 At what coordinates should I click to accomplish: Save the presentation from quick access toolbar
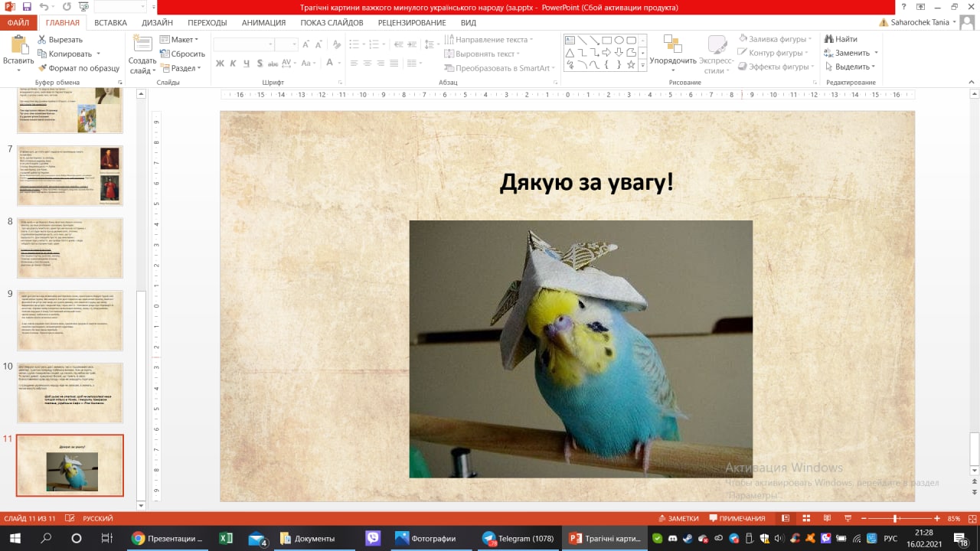click(x=27, y=7)
